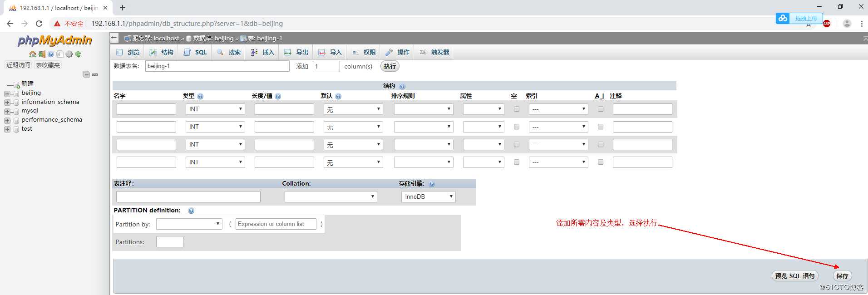This screenshot has width=868, height=295.
Task: Expand the mysql database node
Action: click(7, 112)
